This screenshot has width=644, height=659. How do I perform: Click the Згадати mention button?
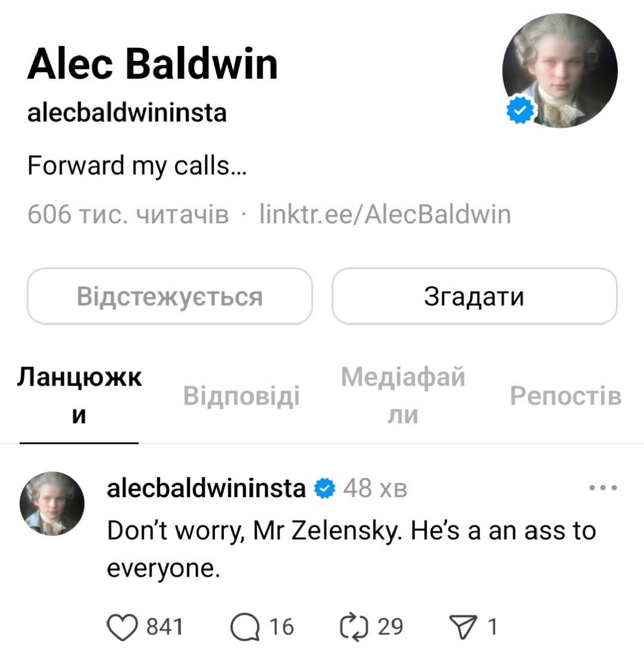pyautogui.click(x=474, y=296)
